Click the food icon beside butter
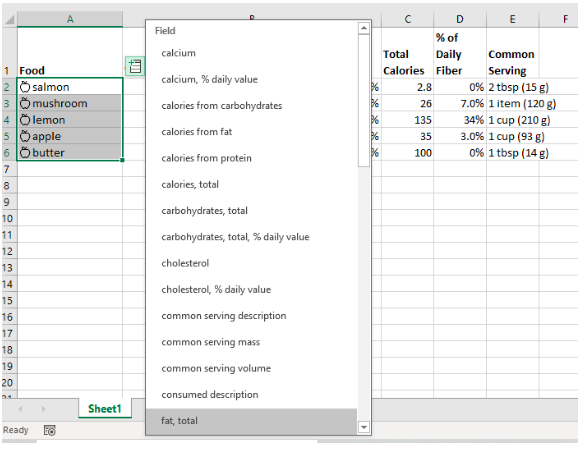Viewport: 582px width, 451px height. coord(25,153)
